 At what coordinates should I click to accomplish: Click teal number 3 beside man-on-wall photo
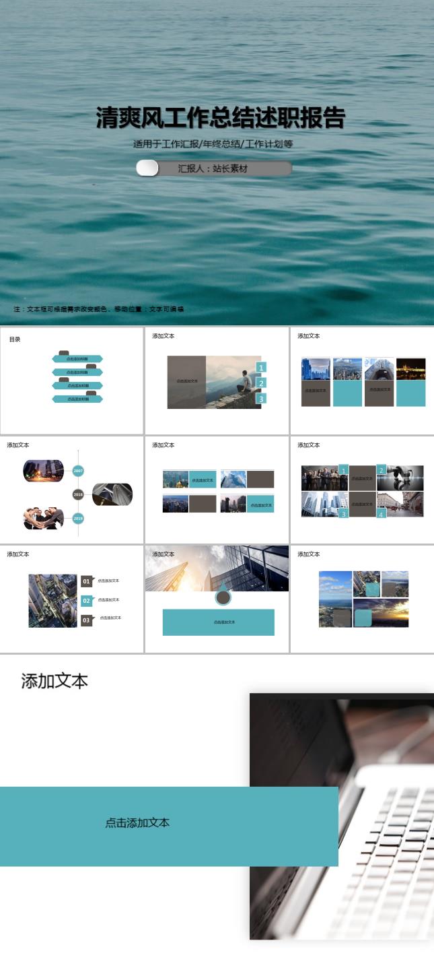(x=262, y=399)
